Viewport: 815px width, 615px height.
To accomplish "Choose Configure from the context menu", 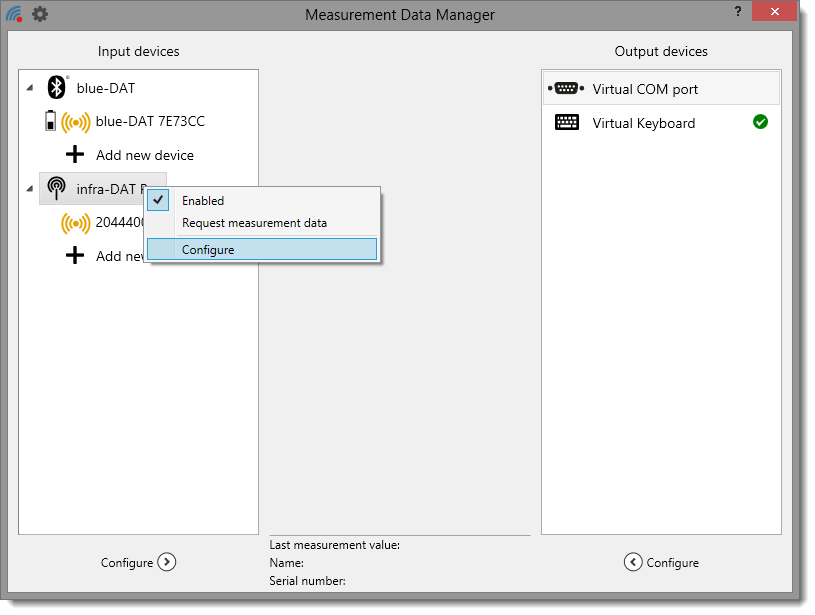I will 208,249.
